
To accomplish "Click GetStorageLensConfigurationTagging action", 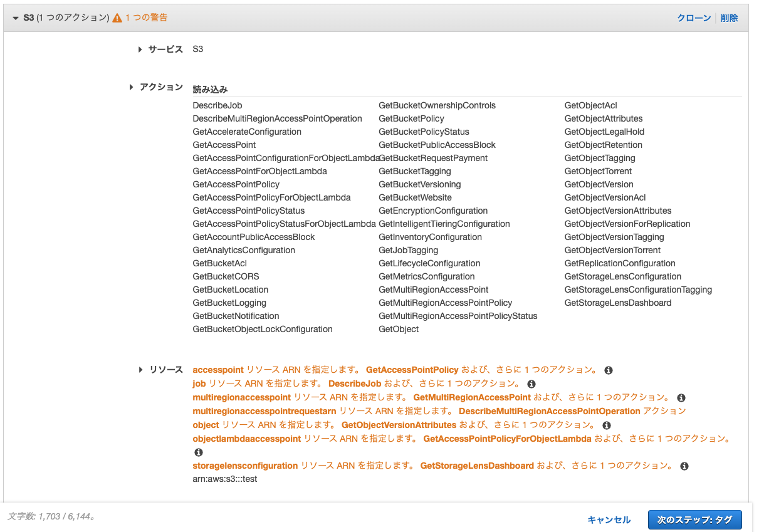I will coord(639,289).
